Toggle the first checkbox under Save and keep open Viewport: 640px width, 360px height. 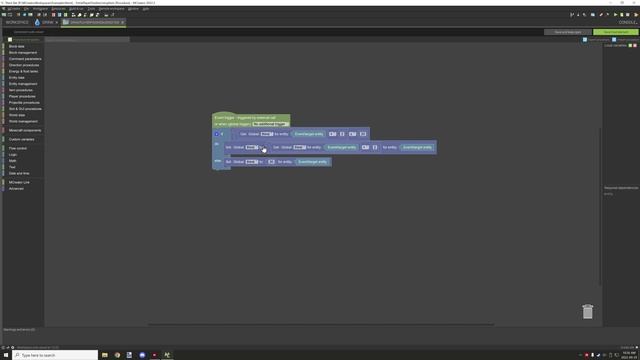(x=585, y=40)
